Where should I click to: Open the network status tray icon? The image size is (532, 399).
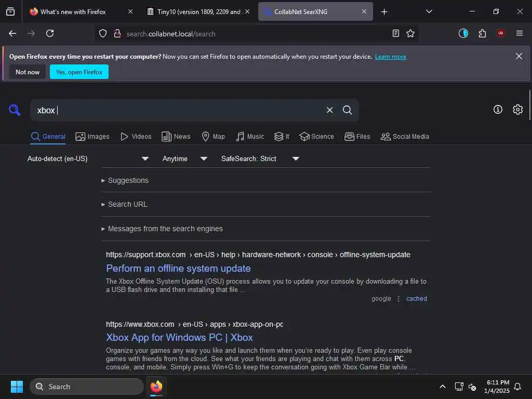(459, 387)
